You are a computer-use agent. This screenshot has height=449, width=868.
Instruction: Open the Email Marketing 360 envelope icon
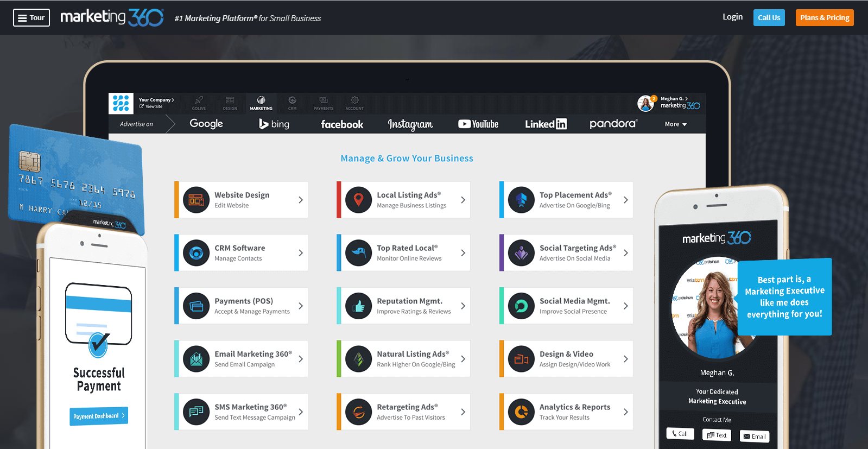[x=196, y=359]
